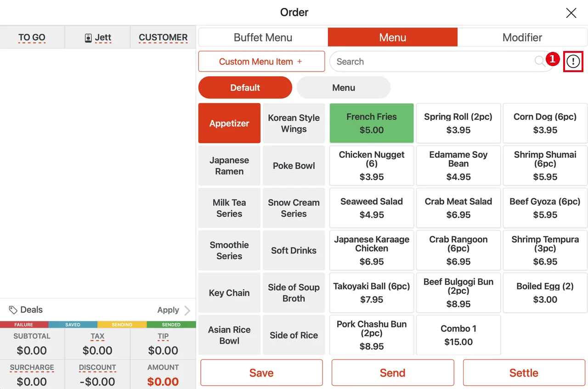588x389 pixels.
Task: Open the Apply deals chevron
Action: 187,310
